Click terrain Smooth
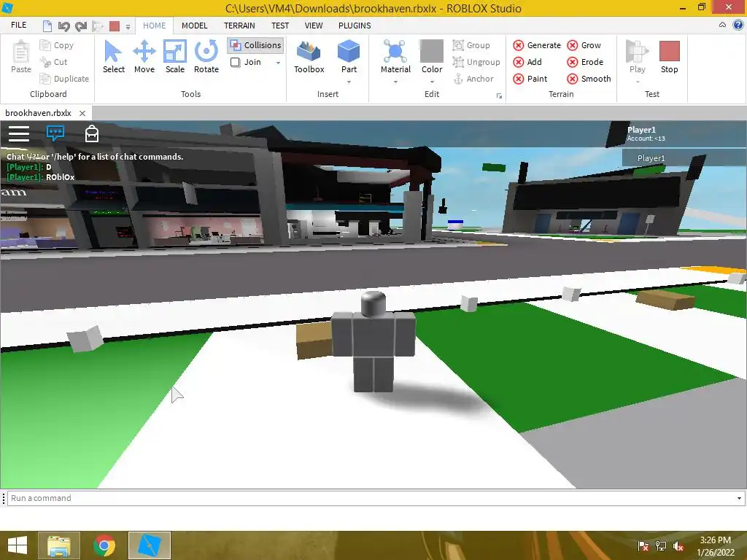 click(x=589, y=79)
